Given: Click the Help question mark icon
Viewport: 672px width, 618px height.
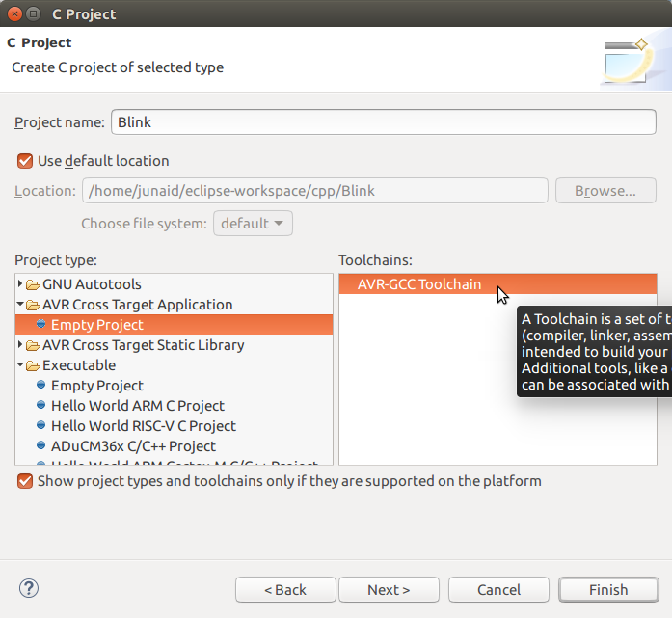Looking at the screenshot, I should tap(29, 588).
